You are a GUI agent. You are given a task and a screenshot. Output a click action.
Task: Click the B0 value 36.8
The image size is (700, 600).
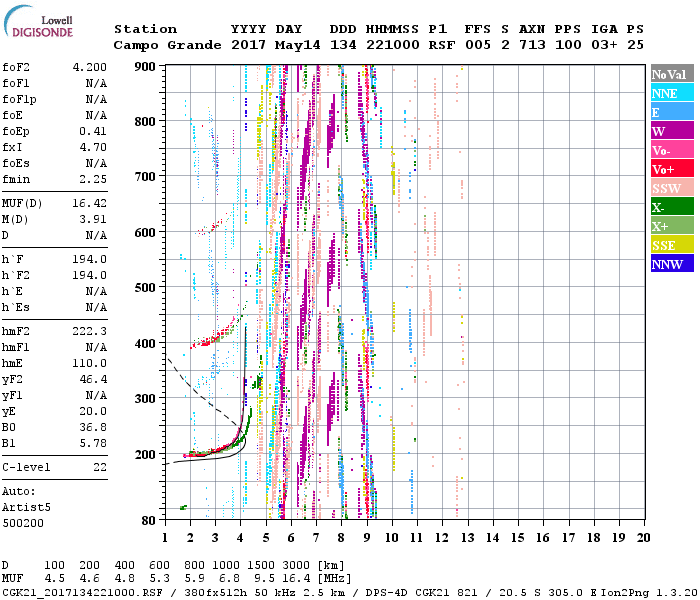click(93, 427)
